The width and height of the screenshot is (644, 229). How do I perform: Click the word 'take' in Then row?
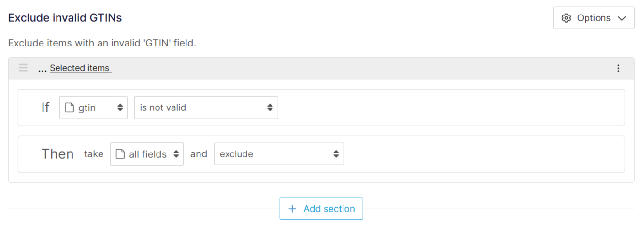[93, 154]
